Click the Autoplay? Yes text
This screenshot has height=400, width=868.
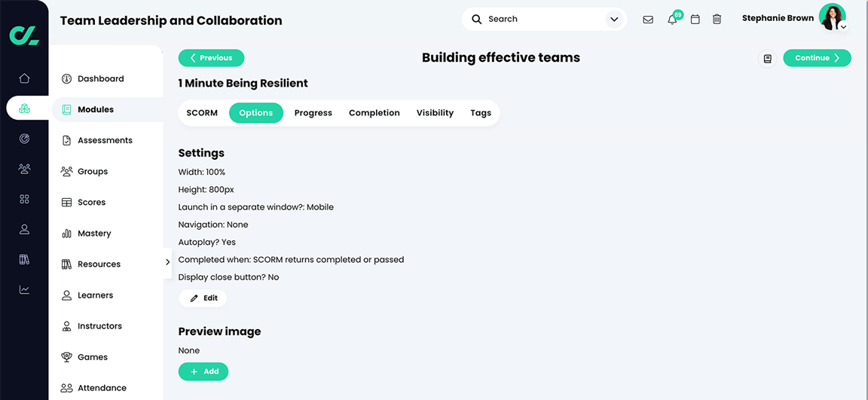pos(207,243)
